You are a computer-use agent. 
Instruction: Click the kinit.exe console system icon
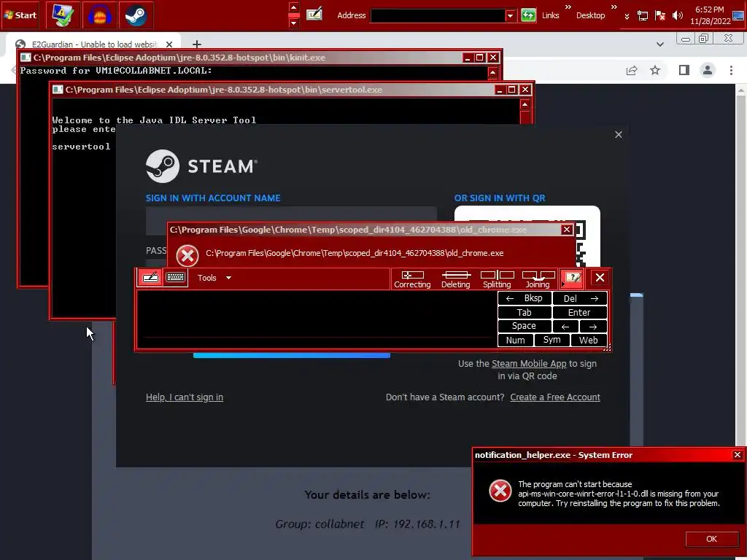coord(26,58)
